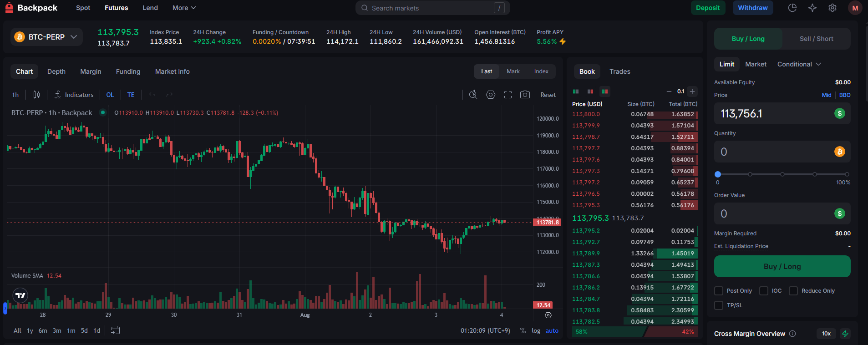The height and width of the screenshot is (345, 868).
Task: Toggle the TE chart option
Action: click(x=131, y=95)
